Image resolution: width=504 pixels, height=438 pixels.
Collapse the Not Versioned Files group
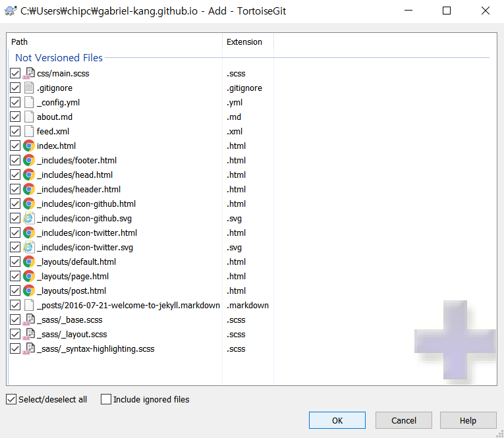59,58
